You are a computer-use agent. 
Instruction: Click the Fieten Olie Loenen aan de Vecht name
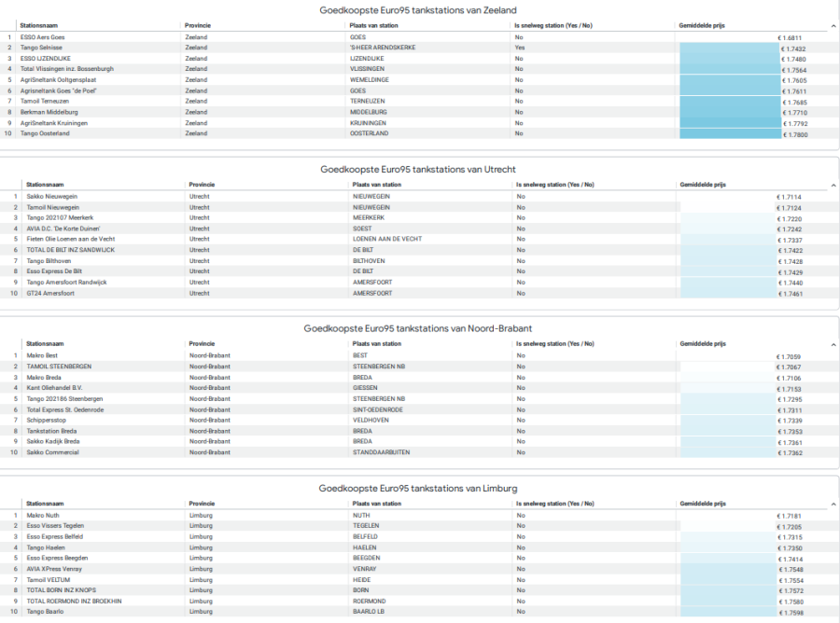[71, 240]
